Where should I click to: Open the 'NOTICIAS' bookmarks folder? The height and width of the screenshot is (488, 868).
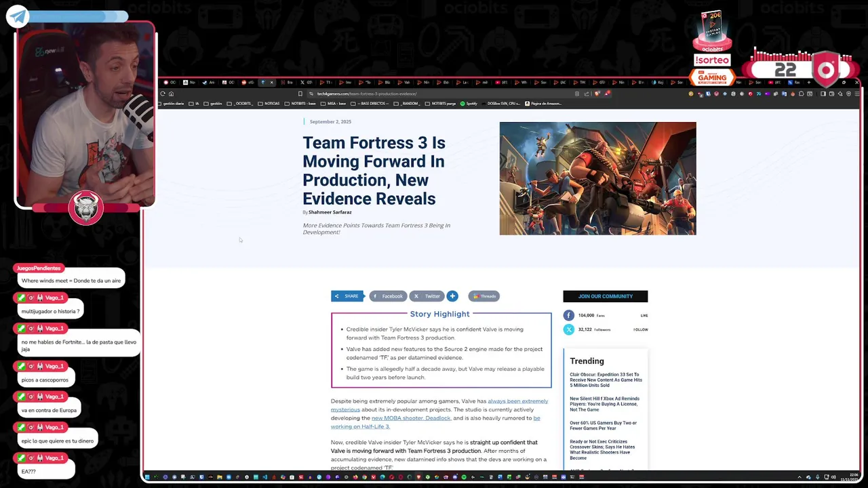click(269, 104)
